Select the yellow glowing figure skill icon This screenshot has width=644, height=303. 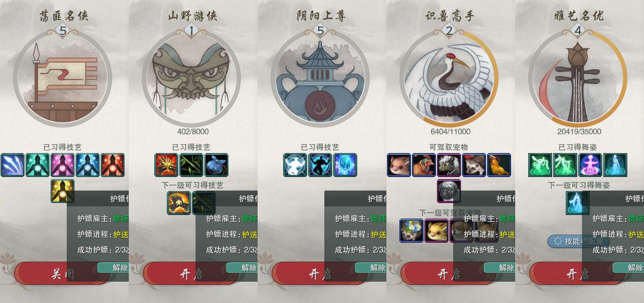click(x=63, y=191)
